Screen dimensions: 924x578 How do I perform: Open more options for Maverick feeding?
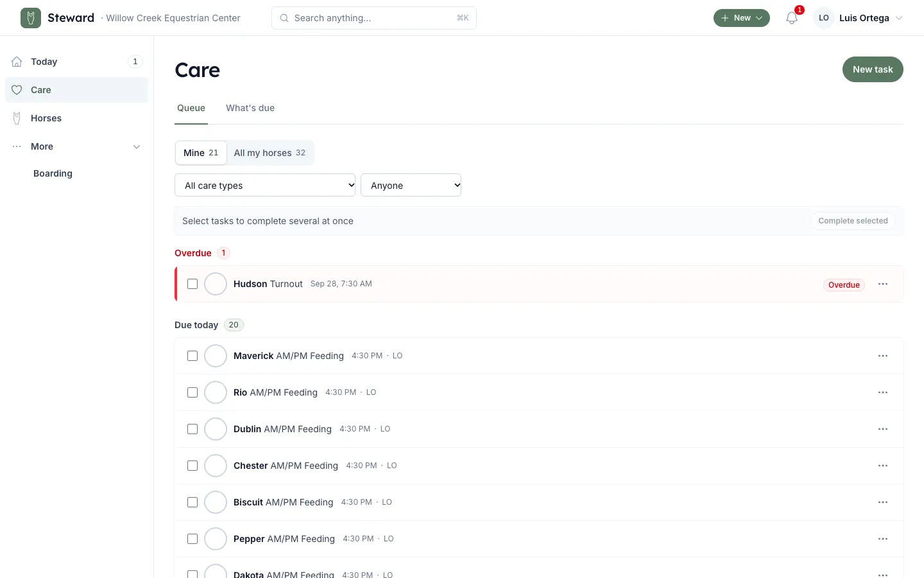[x=883, y=356]
